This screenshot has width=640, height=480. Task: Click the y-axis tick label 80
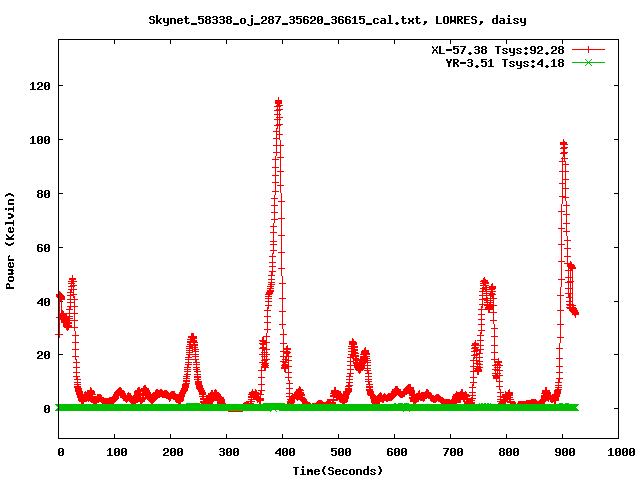(43, 194)
